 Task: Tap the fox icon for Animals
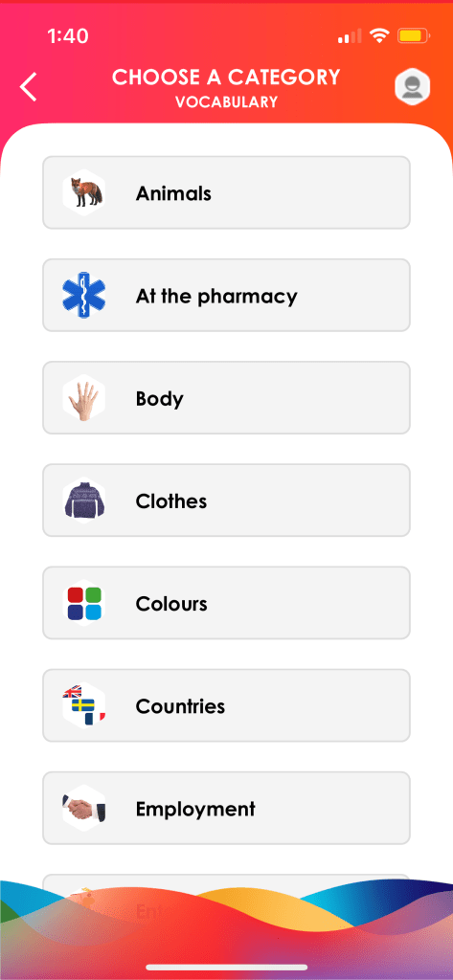click(x=84, y=192)
